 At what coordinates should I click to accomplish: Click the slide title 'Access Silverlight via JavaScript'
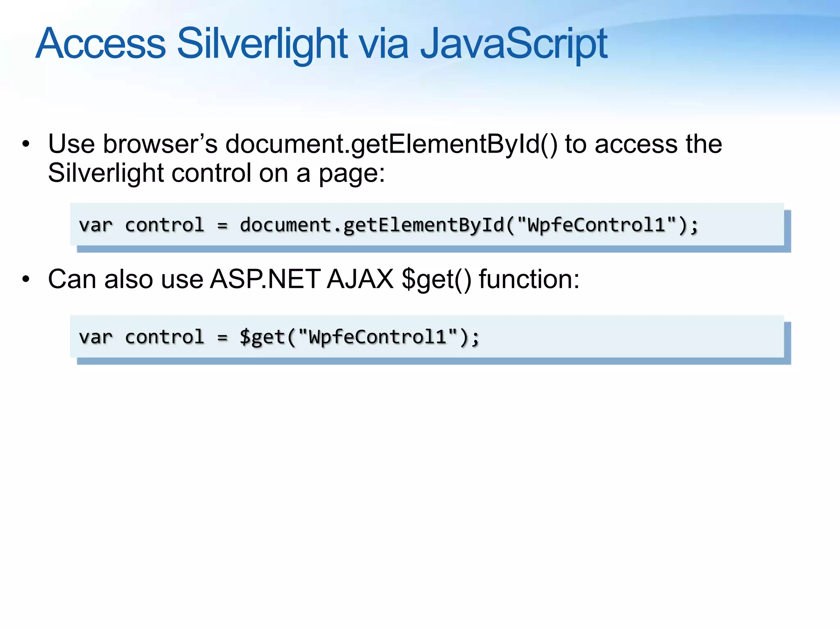(321, 43)
